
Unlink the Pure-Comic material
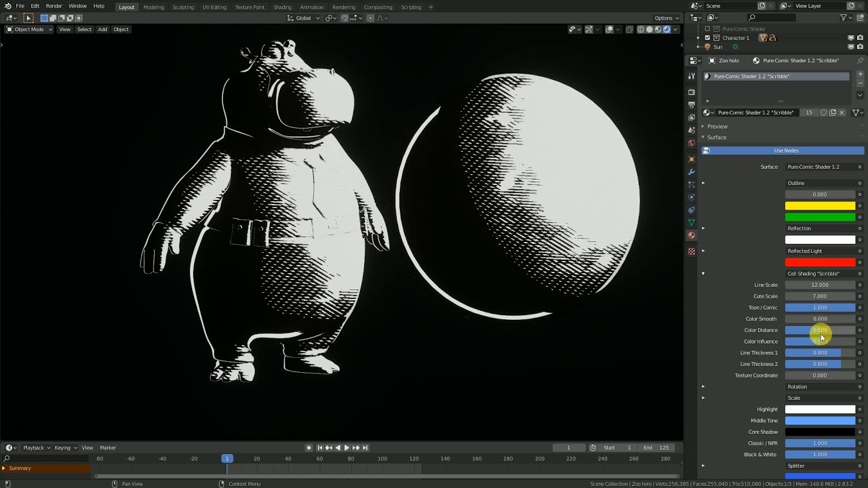[x=842, y=113]
